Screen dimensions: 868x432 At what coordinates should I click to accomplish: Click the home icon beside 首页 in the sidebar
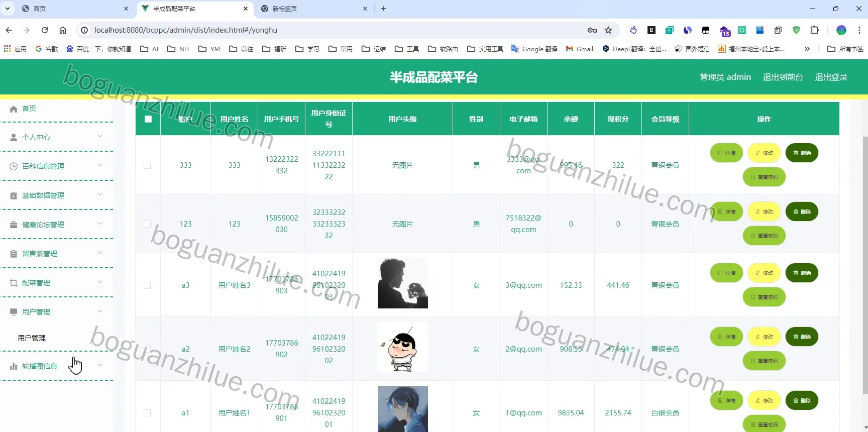coord(14,109)
